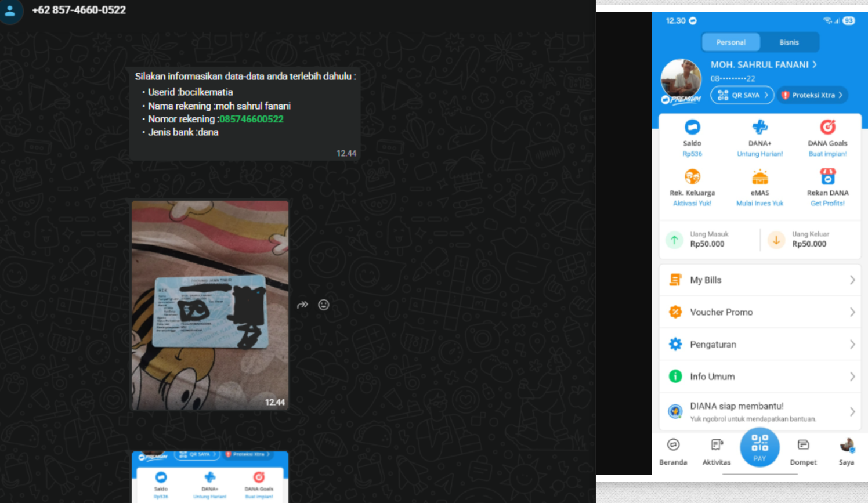The width and height of the screenshot is (868, 503).
Task: Click the Get Profits! link
Action: [x=827, y=203]
